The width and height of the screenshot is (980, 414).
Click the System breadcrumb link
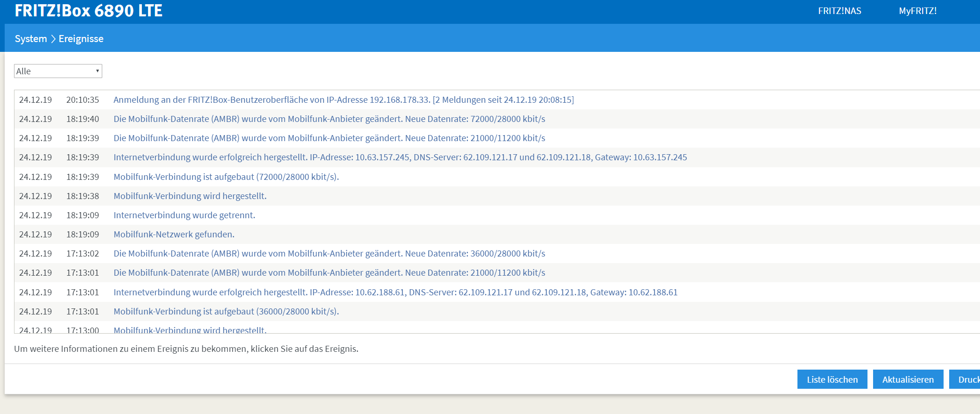pyautogui.click(x=31, y=39)
